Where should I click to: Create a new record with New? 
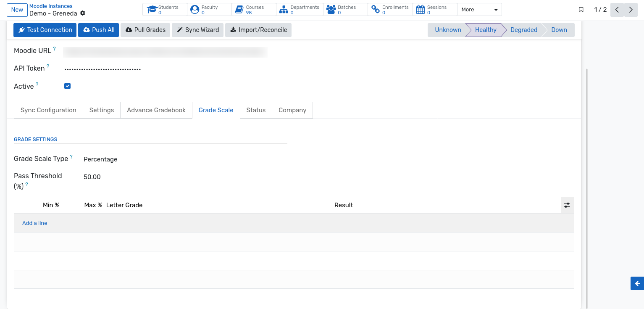tap(17, 10)
